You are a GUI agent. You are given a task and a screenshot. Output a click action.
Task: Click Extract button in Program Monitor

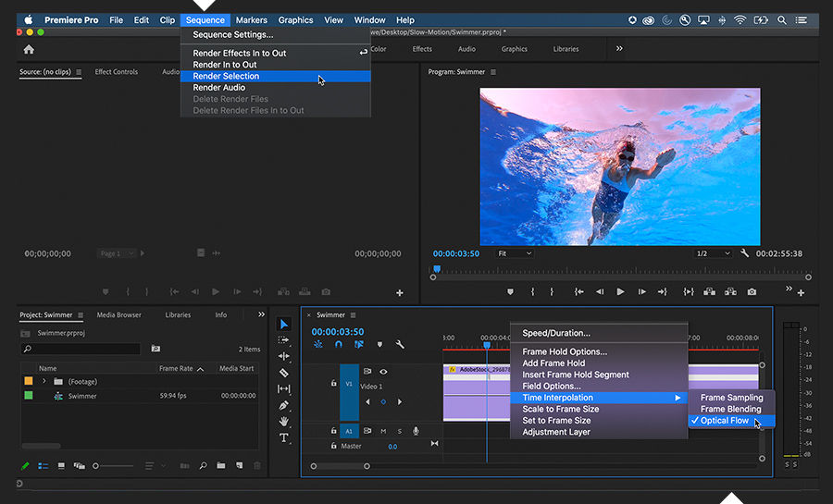730,292
